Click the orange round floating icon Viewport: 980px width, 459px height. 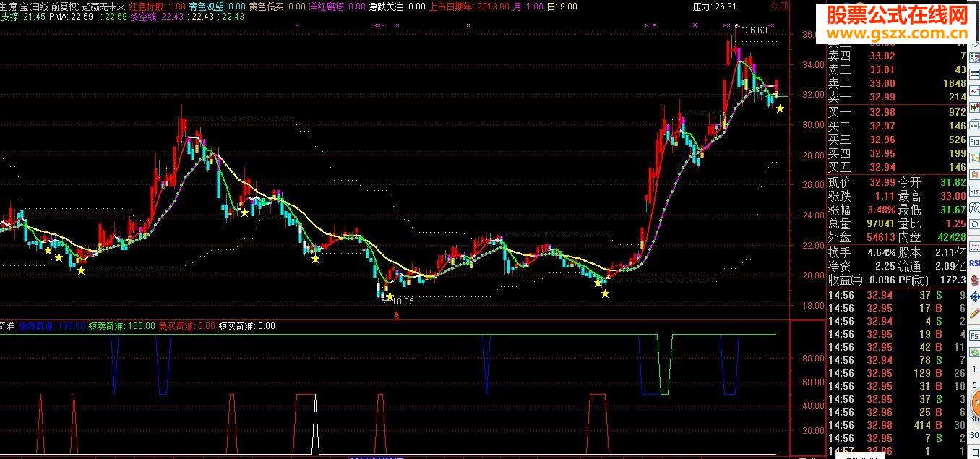975,403
